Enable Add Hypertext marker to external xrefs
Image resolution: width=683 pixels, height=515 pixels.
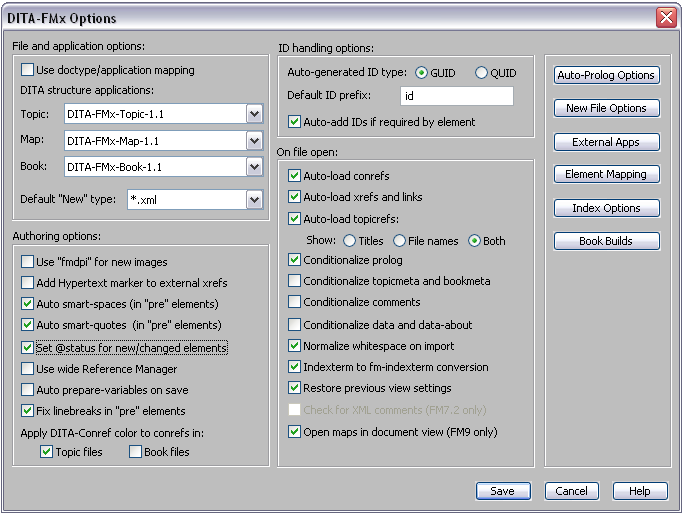point(27,283)
